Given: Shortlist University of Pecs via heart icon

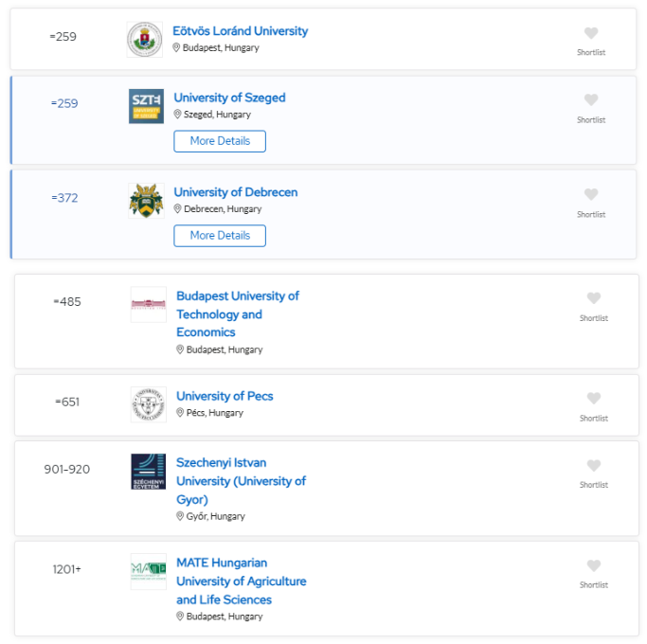Looking at the screenshot, I should 593,398.
